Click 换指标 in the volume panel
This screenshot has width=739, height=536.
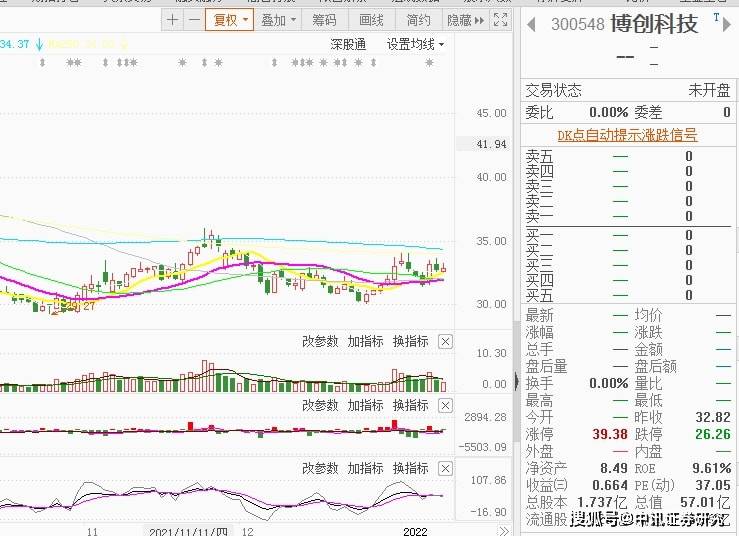(410, 342)
